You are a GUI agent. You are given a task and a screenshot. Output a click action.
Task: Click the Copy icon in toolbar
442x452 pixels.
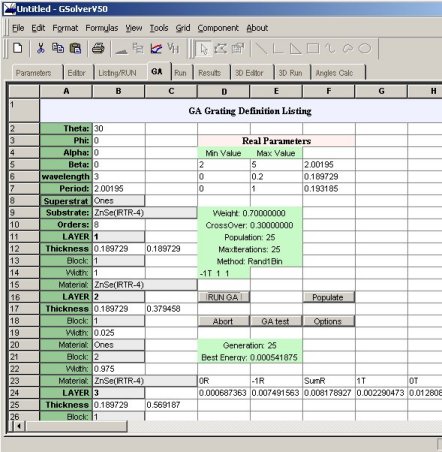point(58,48)
